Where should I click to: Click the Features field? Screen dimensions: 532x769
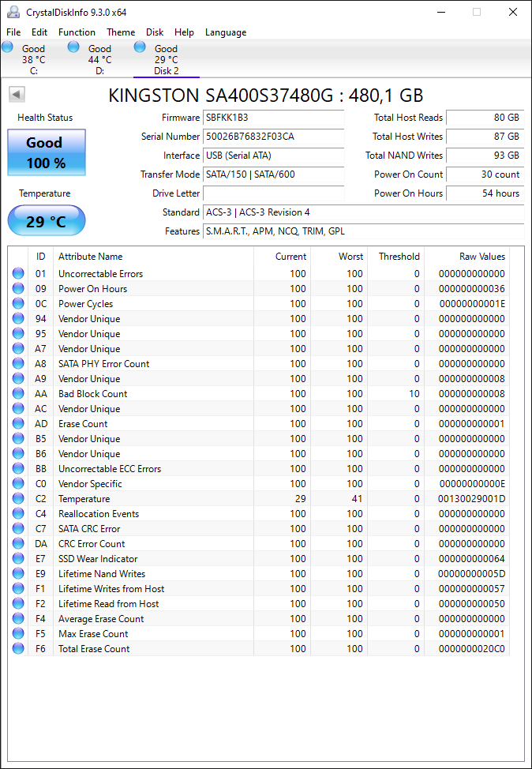click(x=363, y=231)
